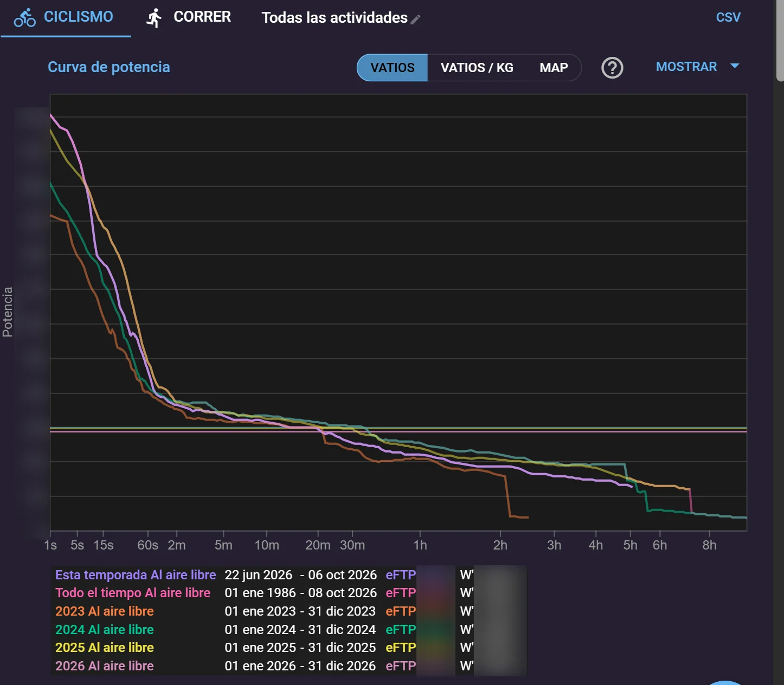784x685 pixels.
Task: Expand the MOSTRAR dropdown arrow
Action: click(x=735, y=66)
